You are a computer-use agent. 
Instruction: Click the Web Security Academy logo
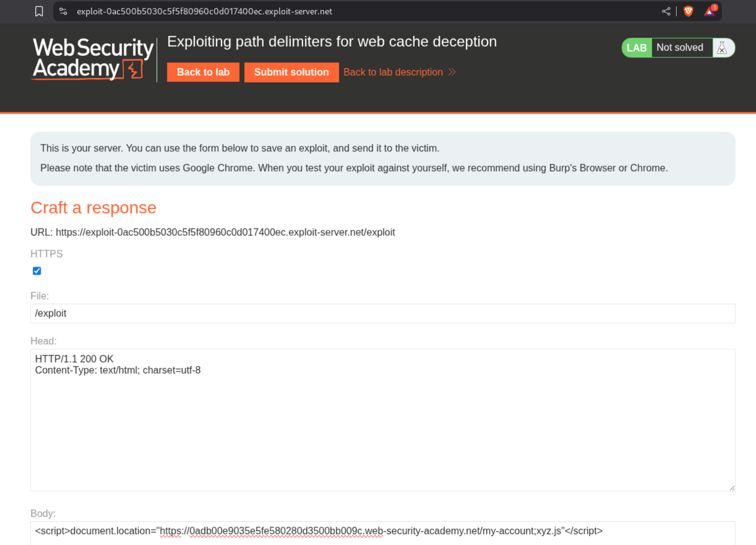93,59
